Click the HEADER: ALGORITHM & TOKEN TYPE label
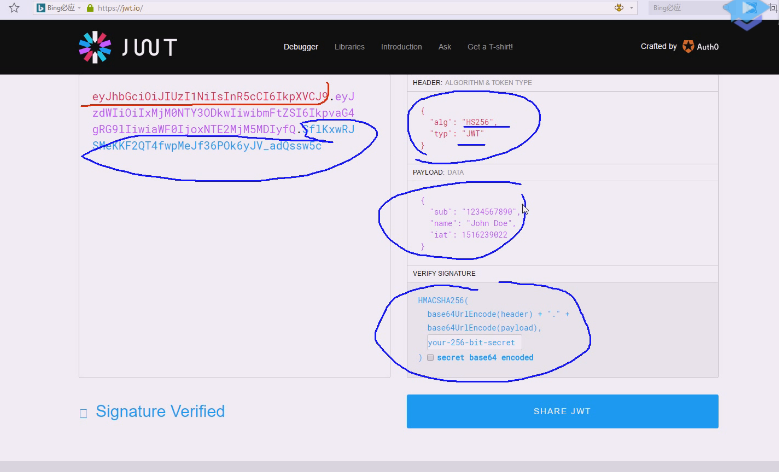 pyautogui.click(x=472, y=82)
